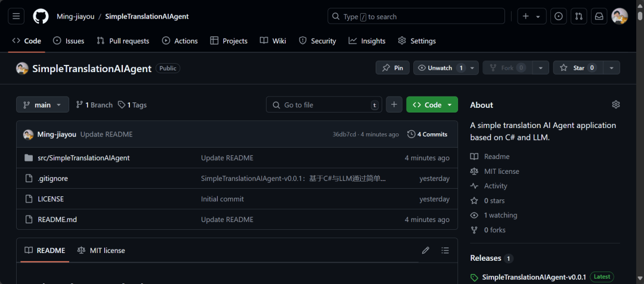This screenshot has height=284, width=644.
Task: Open the Wiki tab
Action: click(273, 40)
